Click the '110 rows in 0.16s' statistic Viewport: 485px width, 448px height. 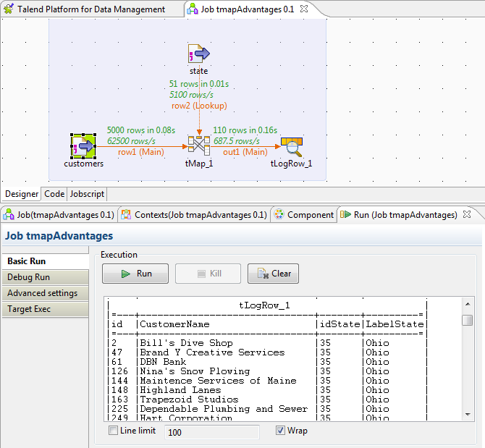(245, 130)
